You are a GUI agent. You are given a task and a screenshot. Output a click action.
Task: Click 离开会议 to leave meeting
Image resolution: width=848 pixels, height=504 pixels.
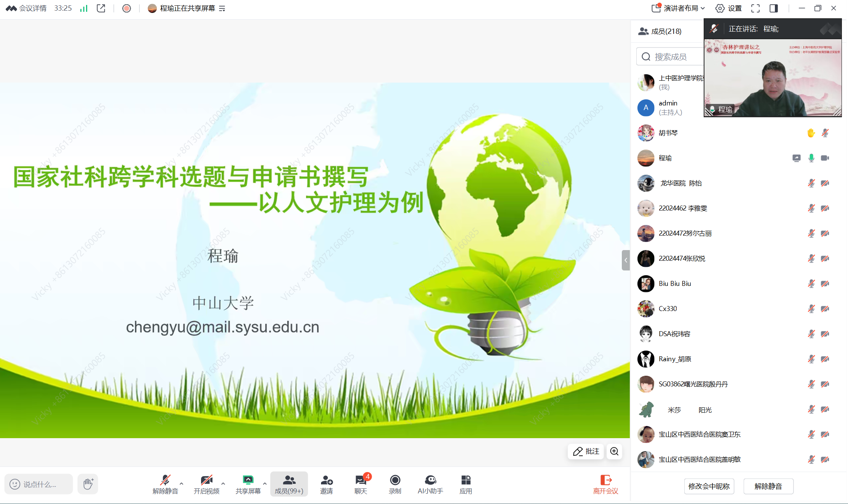click(605, 484)
